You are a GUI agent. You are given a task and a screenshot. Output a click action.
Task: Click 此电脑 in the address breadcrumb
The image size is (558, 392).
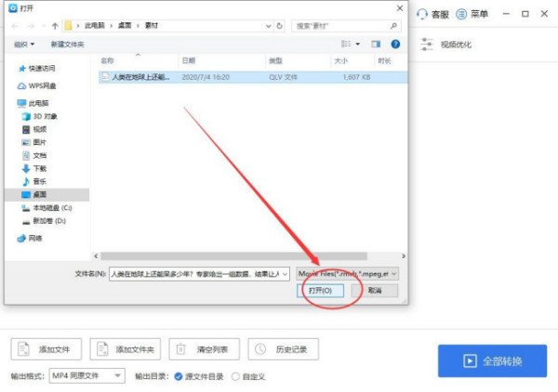[95, 26]
